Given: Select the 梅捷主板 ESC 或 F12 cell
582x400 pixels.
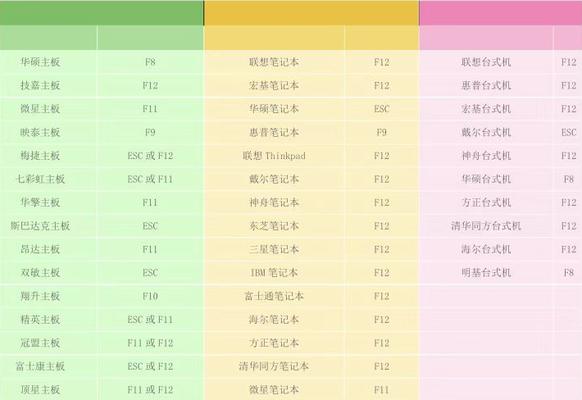Looking at the screenshot, I should 150,155.
